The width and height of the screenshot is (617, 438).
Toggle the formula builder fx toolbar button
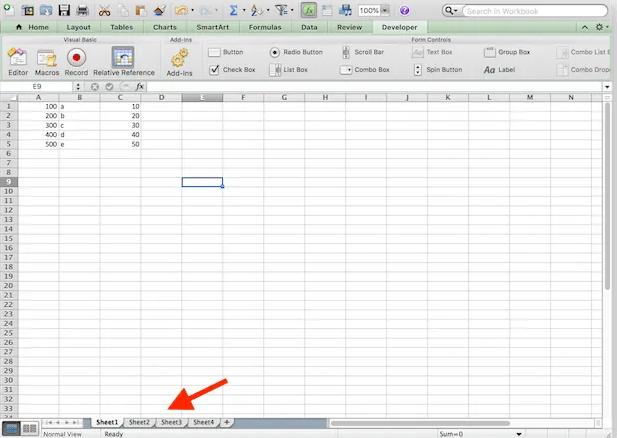309,10
